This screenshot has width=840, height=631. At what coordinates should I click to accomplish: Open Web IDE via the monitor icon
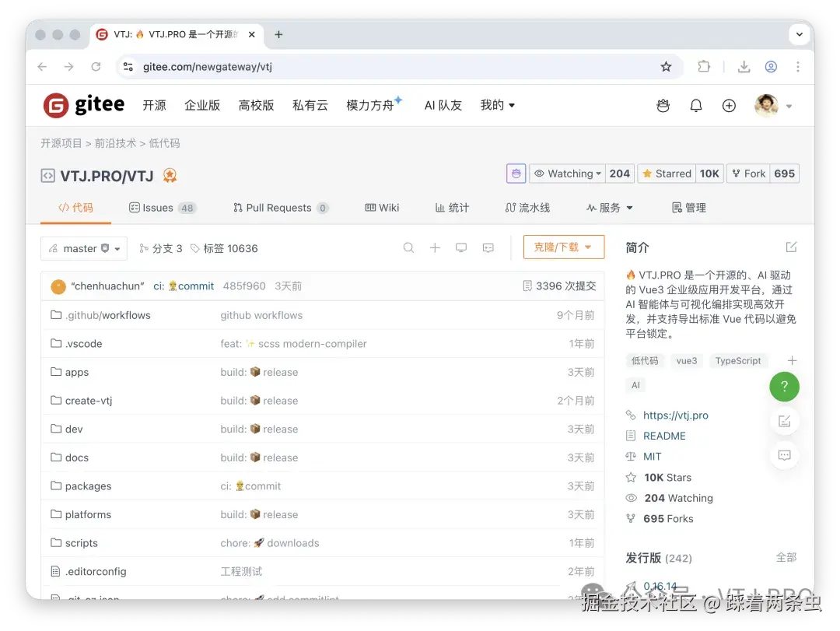(461, 247)
